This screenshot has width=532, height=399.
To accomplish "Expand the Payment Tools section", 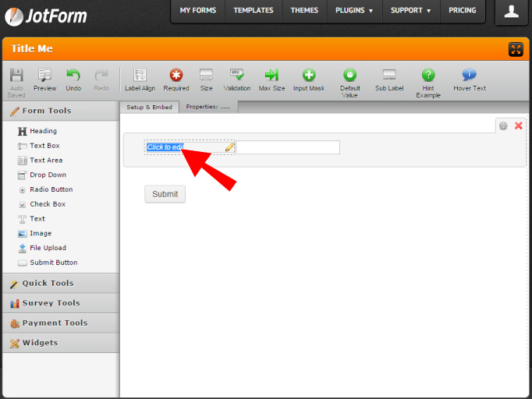I will tap(61, 323).
